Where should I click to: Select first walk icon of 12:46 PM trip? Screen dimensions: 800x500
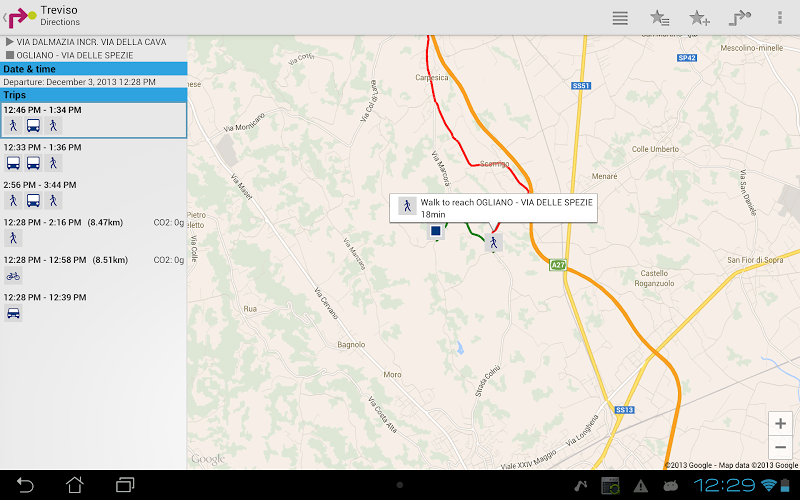[13, 126]
